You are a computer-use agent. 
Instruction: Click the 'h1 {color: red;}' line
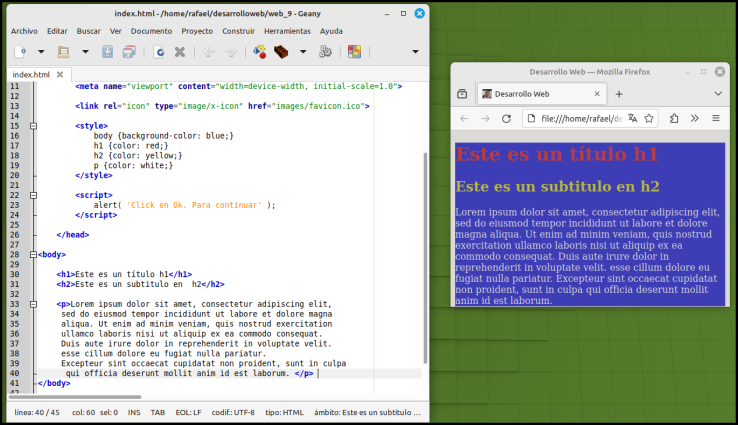(x=131, y=146)
